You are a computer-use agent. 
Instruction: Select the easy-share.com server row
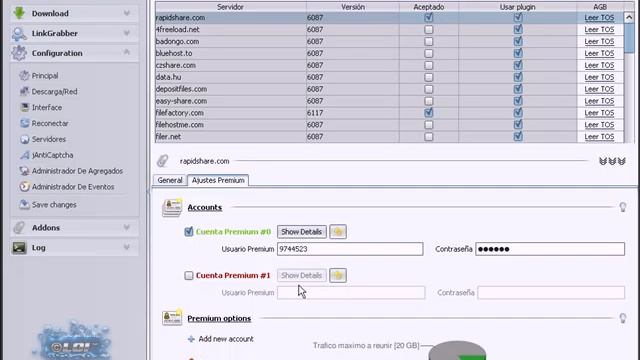tap(389, 101)
